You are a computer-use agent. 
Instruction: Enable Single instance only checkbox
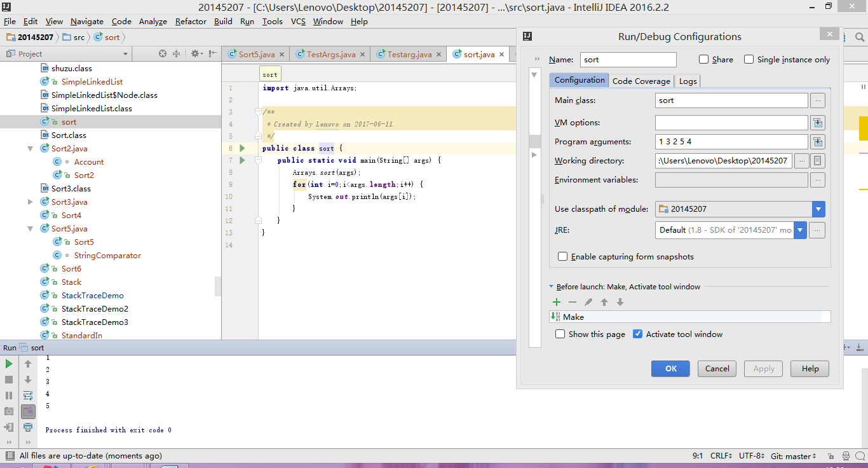click(749, 59)
